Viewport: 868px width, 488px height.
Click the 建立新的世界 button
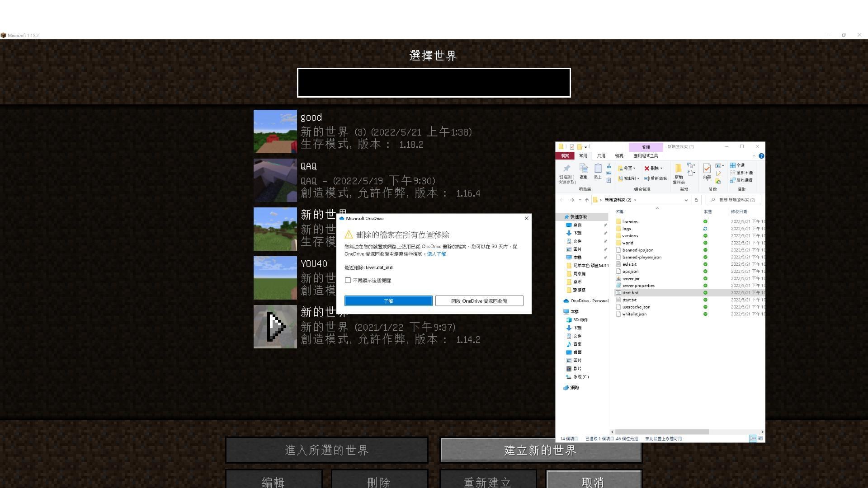540,450
